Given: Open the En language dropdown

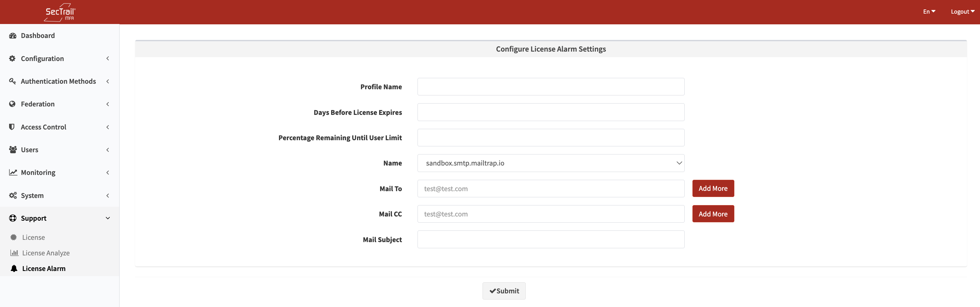Looking at the screenshot, I should point(929,12).
